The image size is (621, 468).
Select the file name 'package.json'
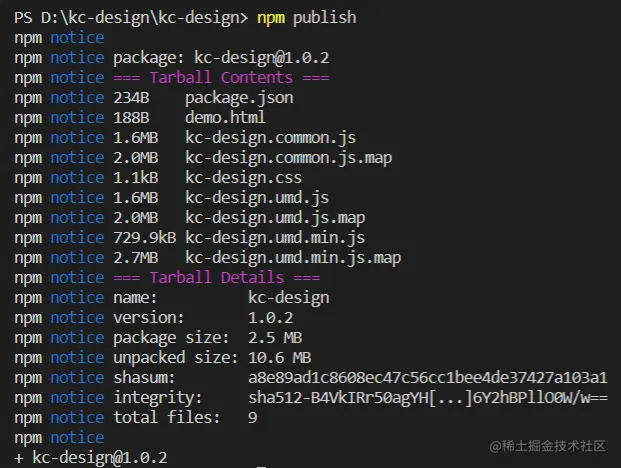click(x=239, y=98)
